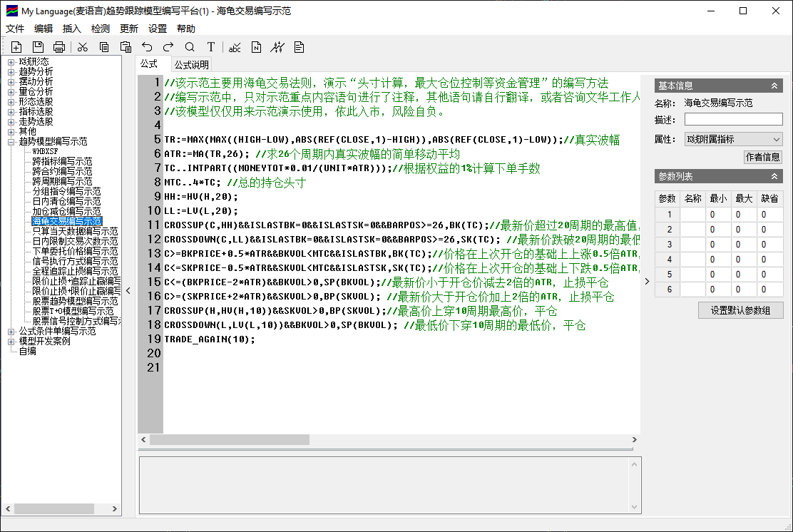Expand the K线形态 tree node
Image resolution: width=793 pixels, height=532 pixels.
tap(11, 62)
